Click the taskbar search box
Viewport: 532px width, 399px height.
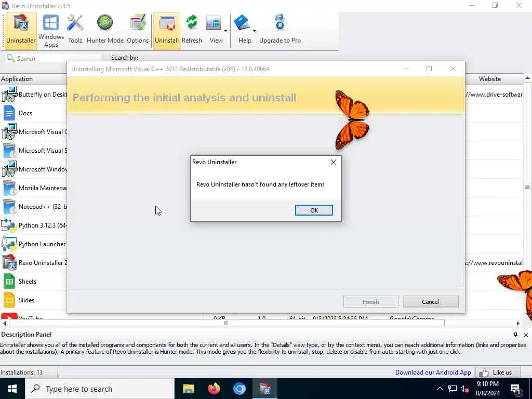100,389
